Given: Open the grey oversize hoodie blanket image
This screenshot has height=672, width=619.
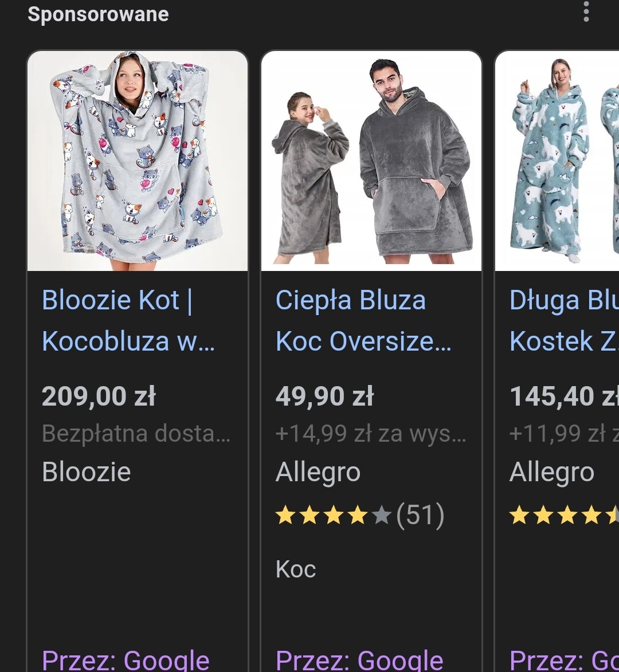Looking at the screenshot, I should point(371,161).
